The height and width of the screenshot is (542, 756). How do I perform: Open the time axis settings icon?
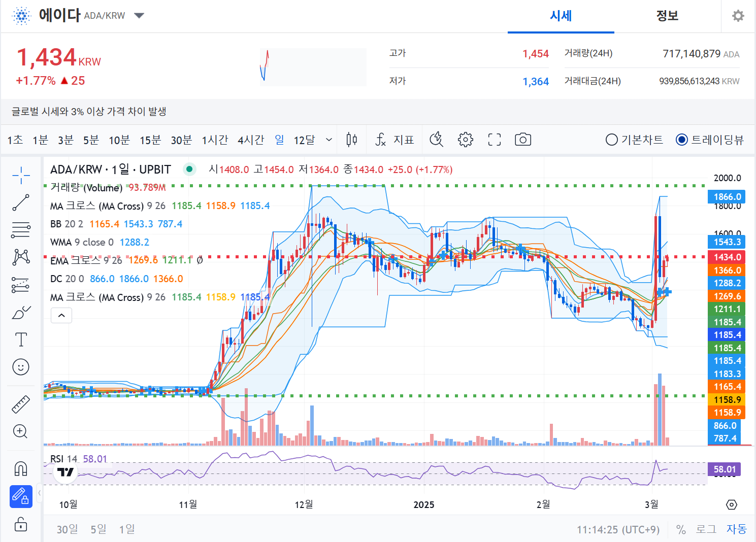pos(732,504)
